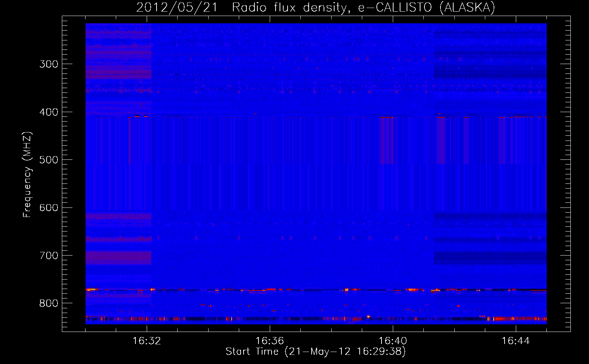
Task: Click the 300 frequency tick label
Action: (x=49, y=64)
